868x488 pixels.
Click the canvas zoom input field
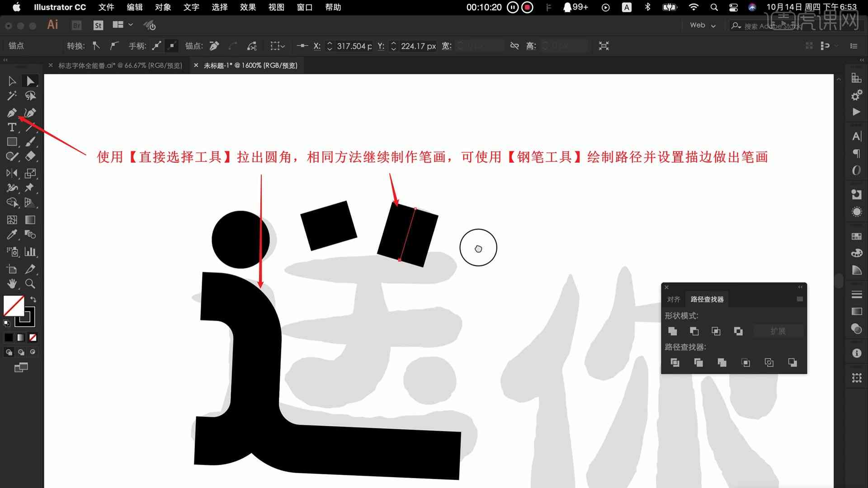(256, 65)
